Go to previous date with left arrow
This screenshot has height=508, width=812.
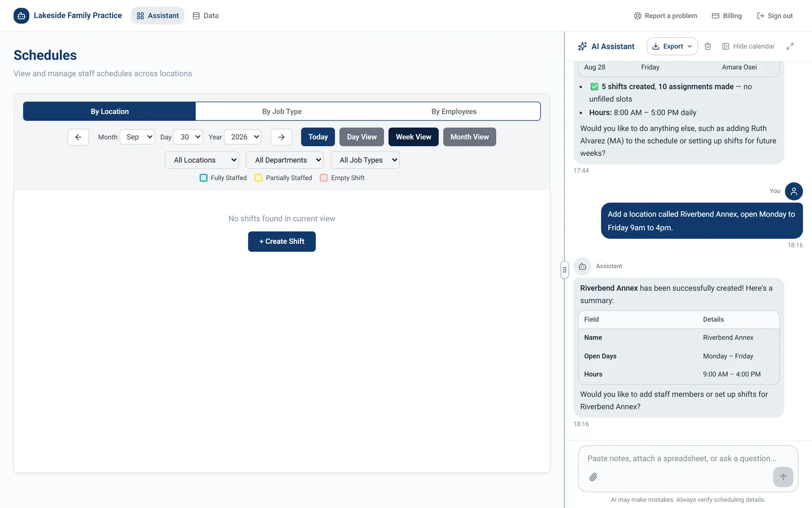pyautogui.click(x=78, y=137)
